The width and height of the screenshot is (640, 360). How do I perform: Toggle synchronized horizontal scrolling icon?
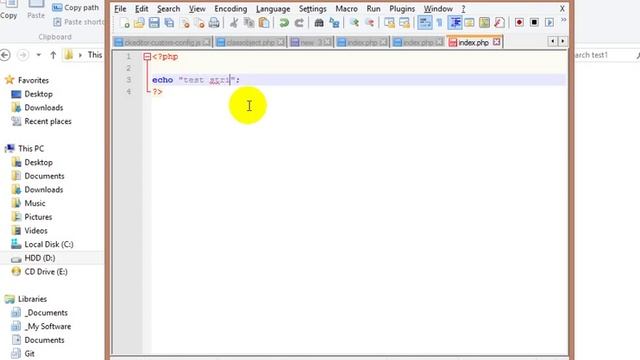point(404,23)
